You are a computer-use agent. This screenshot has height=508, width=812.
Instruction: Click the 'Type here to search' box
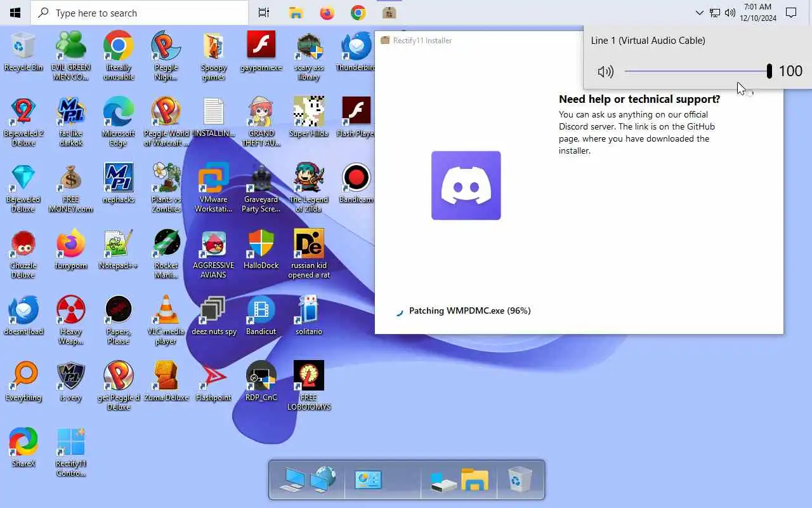(140, 13)
